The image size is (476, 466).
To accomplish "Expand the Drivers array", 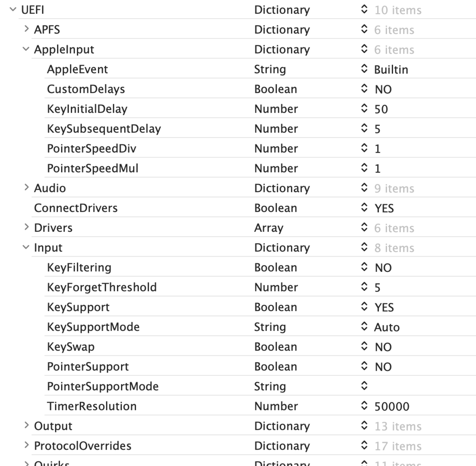I will (x=26, y=228).
